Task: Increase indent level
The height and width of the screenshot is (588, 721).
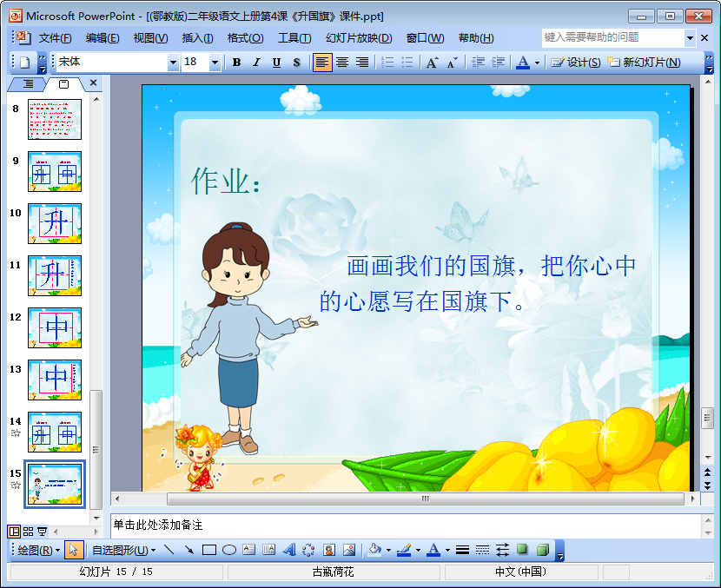Action: 499,62
